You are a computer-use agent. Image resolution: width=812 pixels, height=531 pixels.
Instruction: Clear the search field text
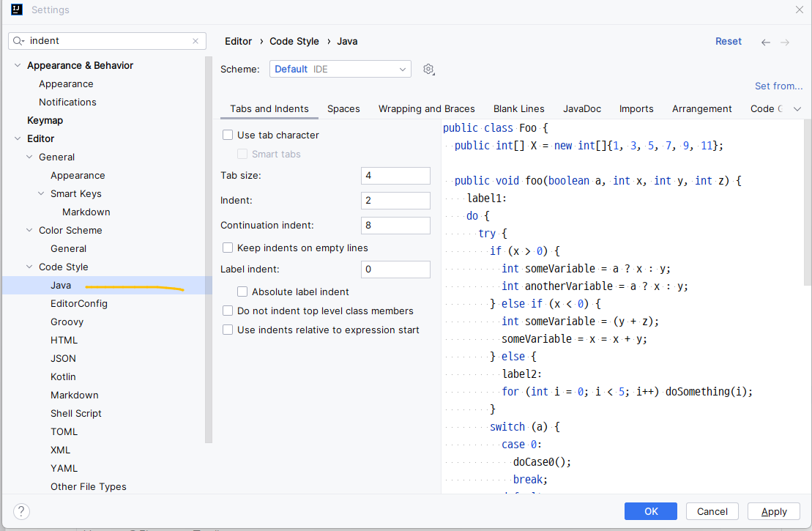click(195, 41)
